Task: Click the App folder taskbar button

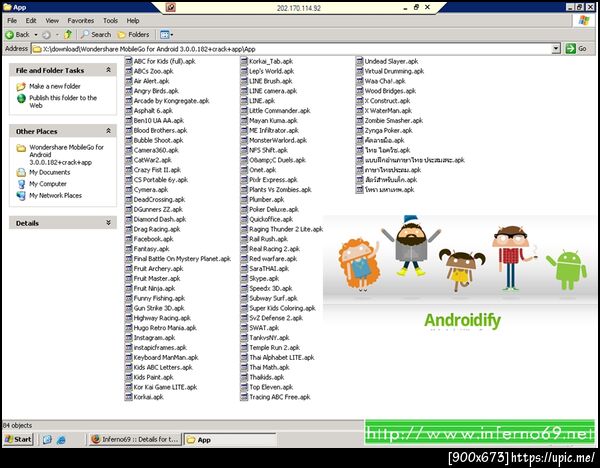Action: pyautogui.click(x=230, y=440)
